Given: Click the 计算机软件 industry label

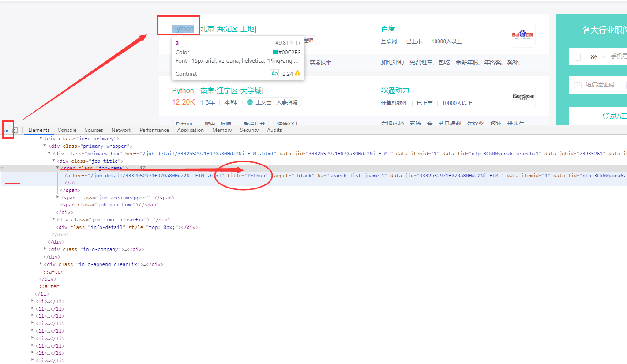Looking at the screenshot, I should click(394, 103).
